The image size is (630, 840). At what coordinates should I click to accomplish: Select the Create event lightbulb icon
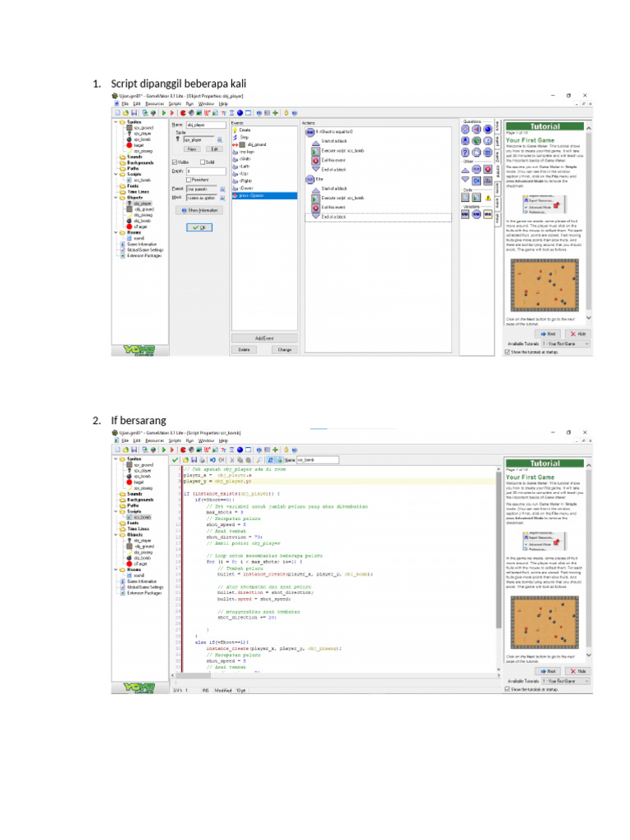235,130
